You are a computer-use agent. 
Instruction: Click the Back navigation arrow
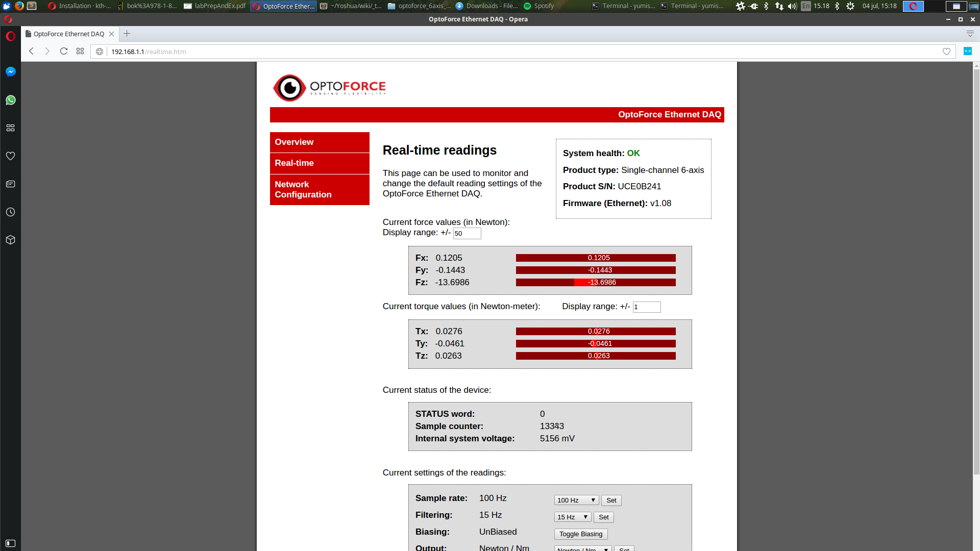click(32, 52)
